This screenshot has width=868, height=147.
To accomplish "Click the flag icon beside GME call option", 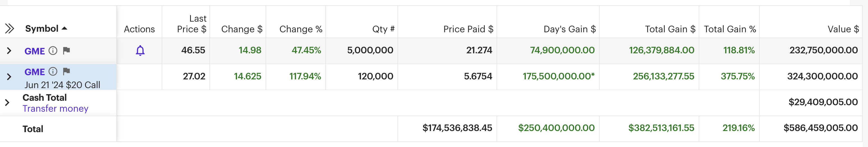I will tap(66, 71).
